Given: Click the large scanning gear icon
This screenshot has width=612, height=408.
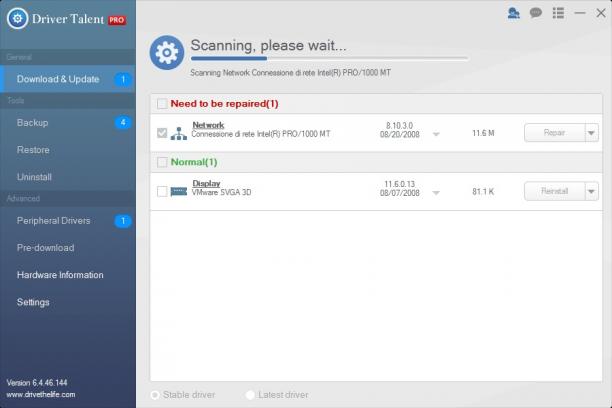Looking at the screenshot, I should coord(167,52).
